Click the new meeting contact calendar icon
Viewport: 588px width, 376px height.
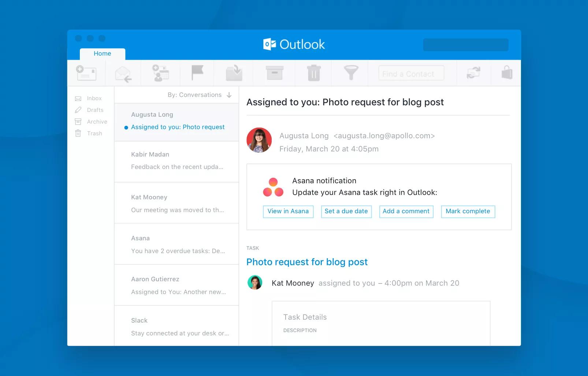click(160, 73)
